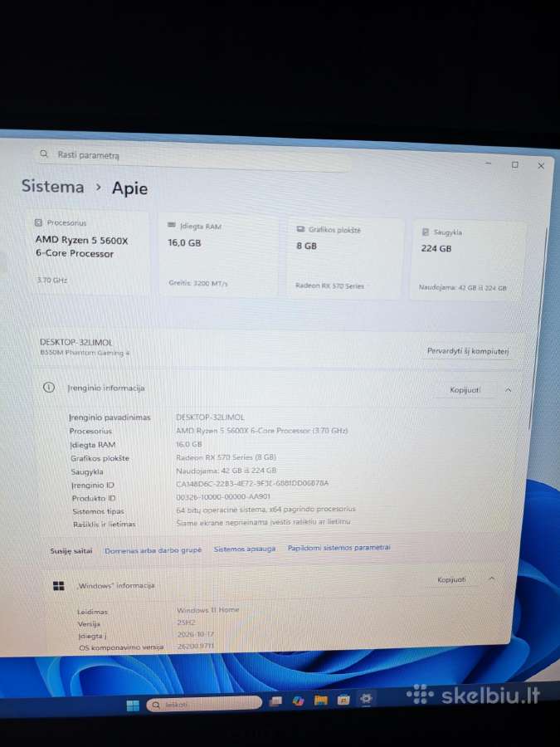Copy device information with its "Kopijuoti" button

(465, 390)
